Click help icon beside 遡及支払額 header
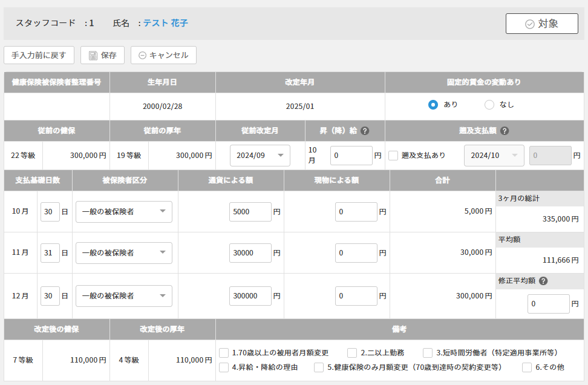 pyautogui.click(x=505, y=131)
